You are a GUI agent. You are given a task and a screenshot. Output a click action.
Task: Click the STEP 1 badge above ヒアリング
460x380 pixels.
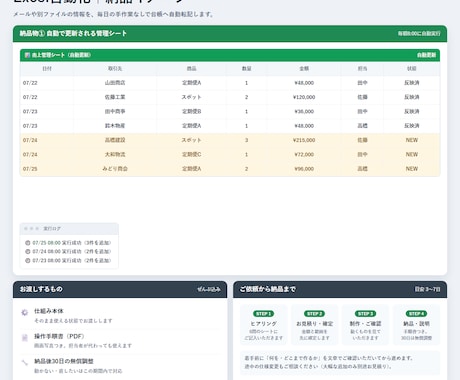263,314
